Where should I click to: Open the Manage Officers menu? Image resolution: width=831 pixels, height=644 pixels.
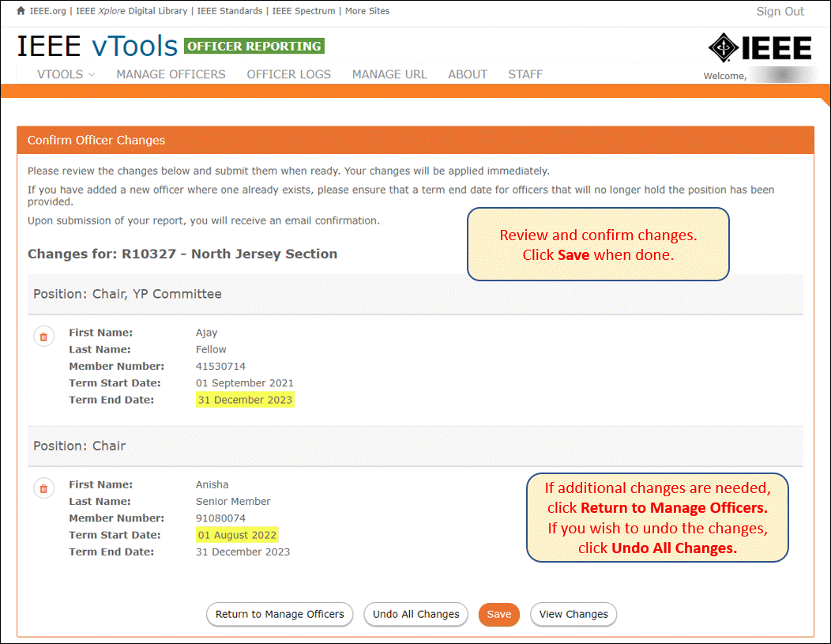coord(171,74)
